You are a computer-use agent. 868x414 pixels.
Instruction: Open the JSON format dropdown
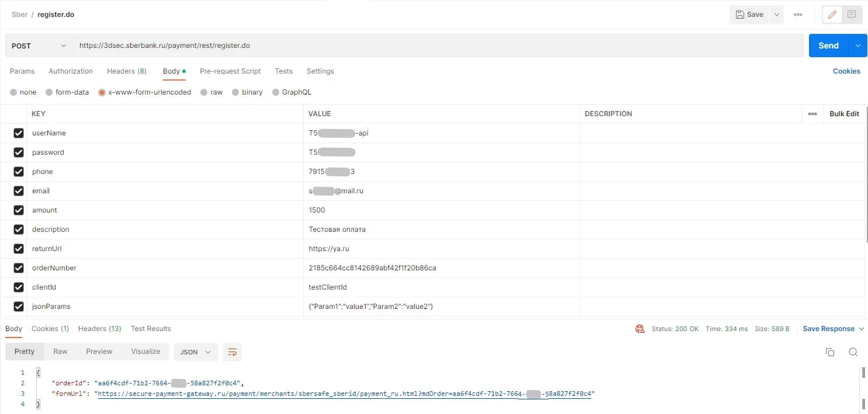point(196,352)
